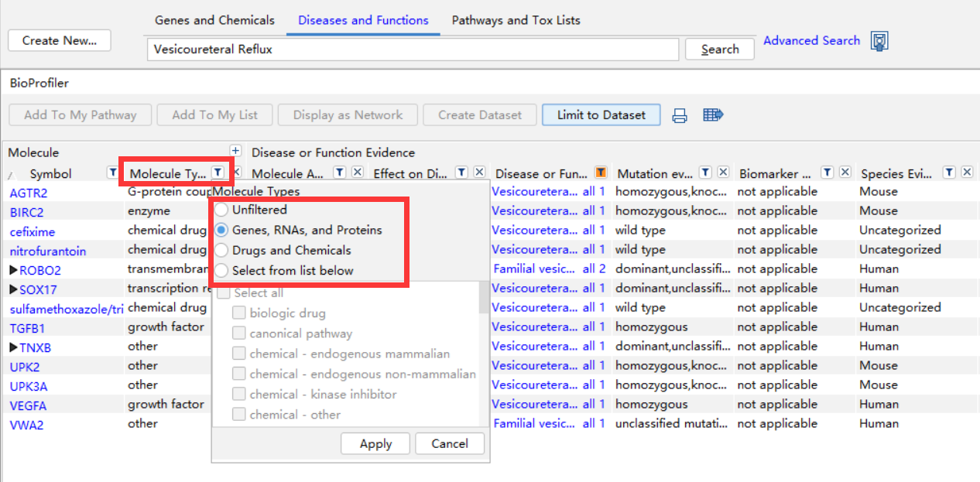
Task: Open the Symbol column filter icon
Action: click(111, 173)
